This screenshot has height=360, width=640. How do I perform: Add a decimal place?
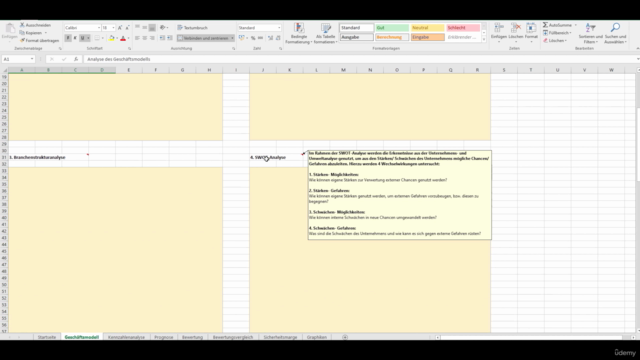270,38
